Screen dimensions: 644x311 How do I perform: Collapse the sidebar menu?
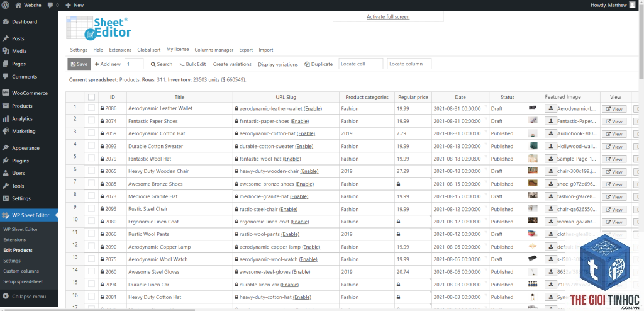(29, 296)
